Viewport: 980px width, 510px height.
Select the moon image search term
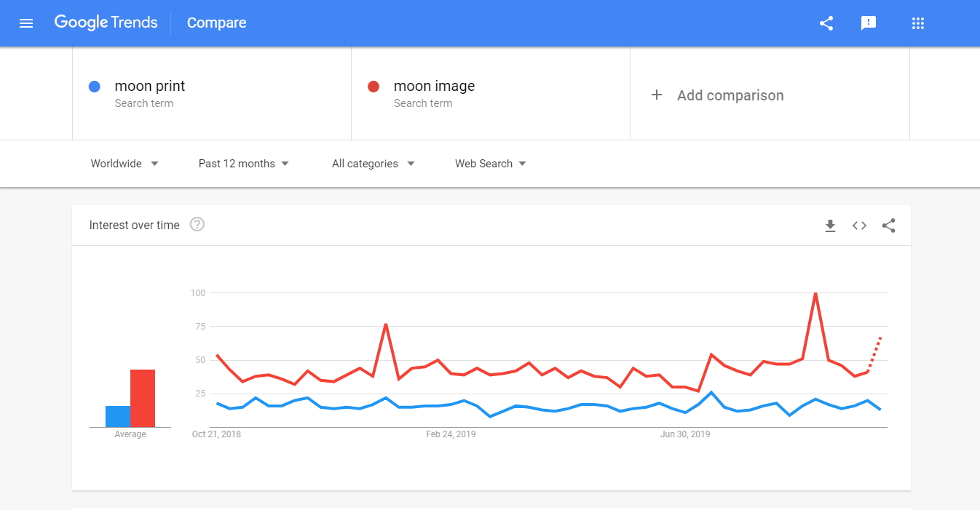click(x=434, y=87)
